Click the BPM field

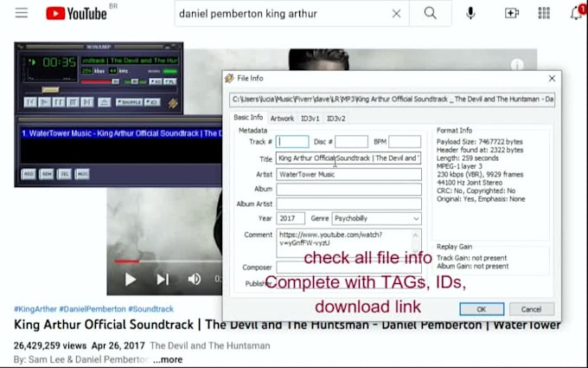click(405, 141)
